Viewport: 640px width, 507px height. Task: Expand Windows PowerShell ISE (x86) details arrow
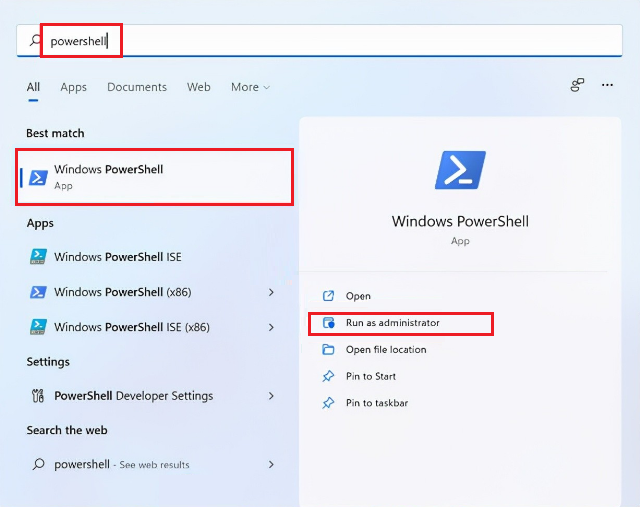pos(271,327)
